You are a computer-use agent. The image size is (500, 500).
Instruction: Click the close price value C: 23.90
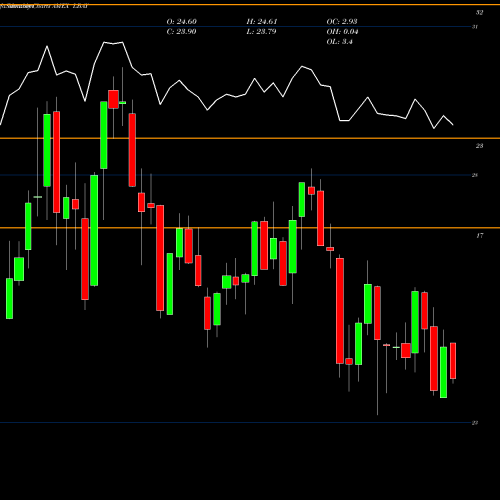pyautogui.click(x=181, y=32)
